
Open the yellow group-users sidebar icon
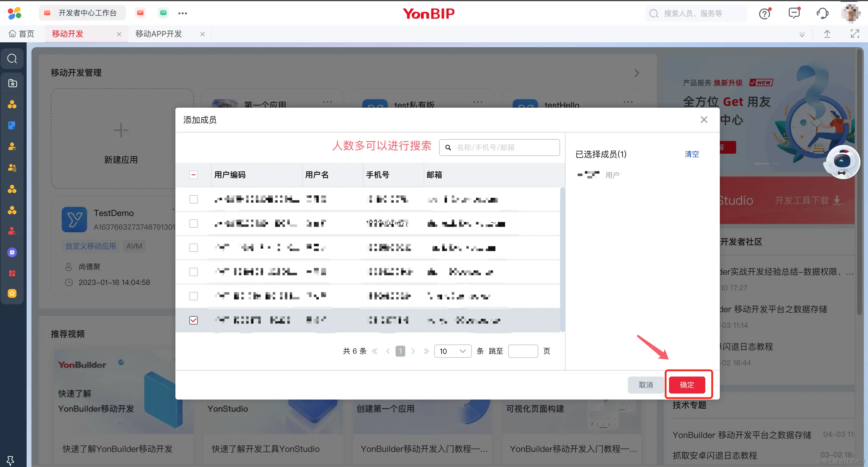pos(12,168)
